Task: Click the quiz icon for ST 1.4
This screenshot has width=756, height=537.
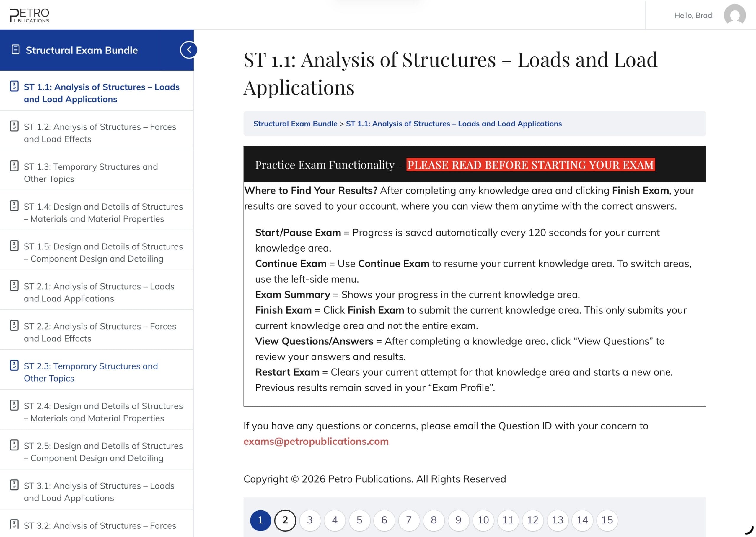Action: pos(14,206)
